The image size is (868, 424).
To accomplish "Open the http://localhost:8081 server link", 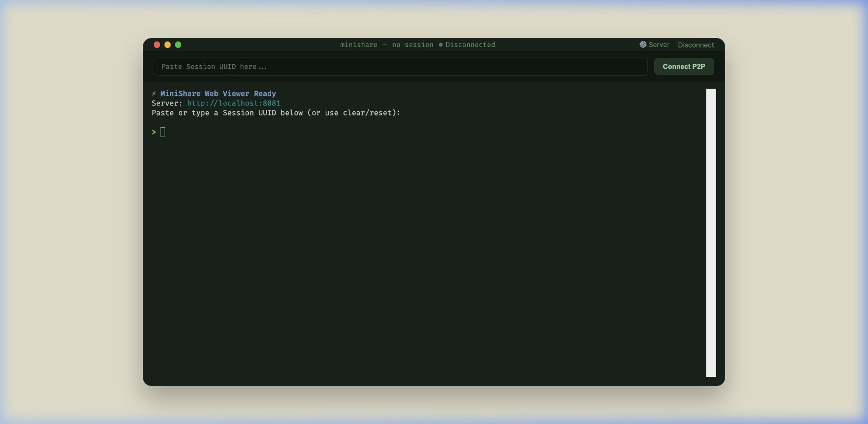I will click(234, 103).
